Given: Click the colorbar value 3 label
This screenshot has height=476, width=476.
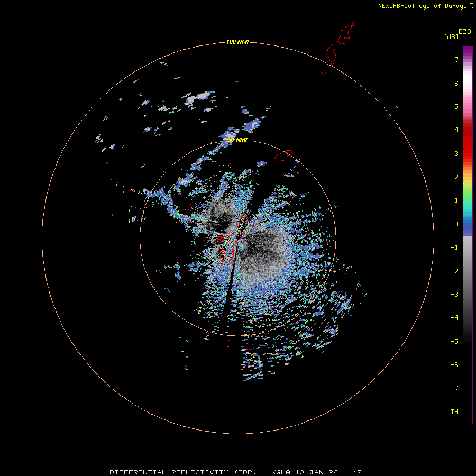Looking at the screenshot, I should click(x=456, y=153).
